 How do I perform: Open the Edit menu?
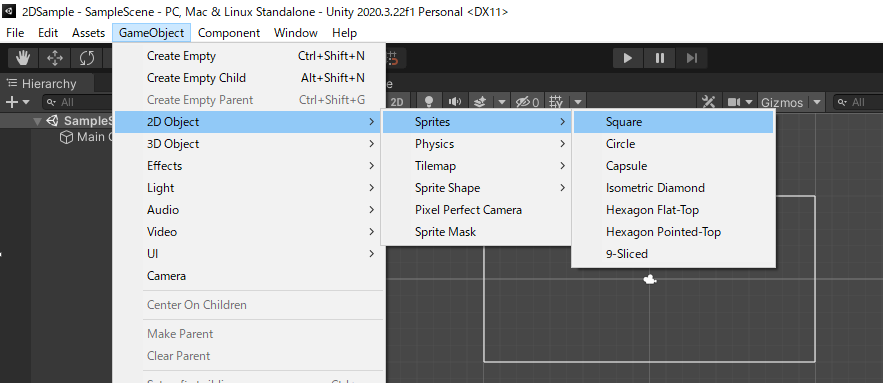pyautogui.click(x=48, y=33)
